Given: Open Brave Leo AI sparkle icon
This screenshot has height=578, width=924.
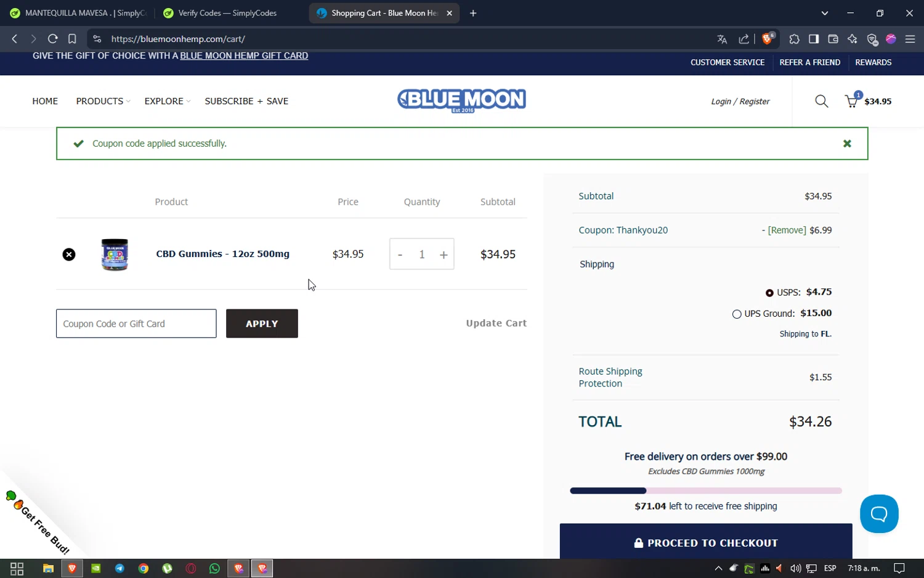Looking at the screenshot, I should [853, 39].
